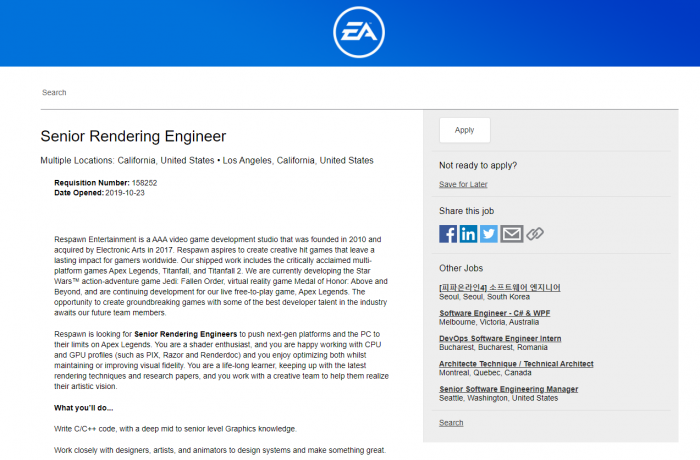Click the Search link under Other Jobs
This screenshot has height=460, width=700.
click(x=451, y=423)
